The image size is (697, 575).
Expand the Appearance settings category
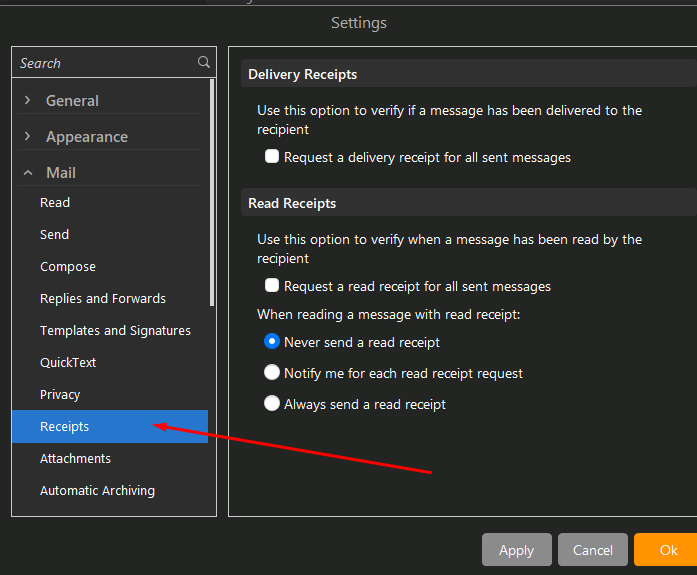point(28,136)
